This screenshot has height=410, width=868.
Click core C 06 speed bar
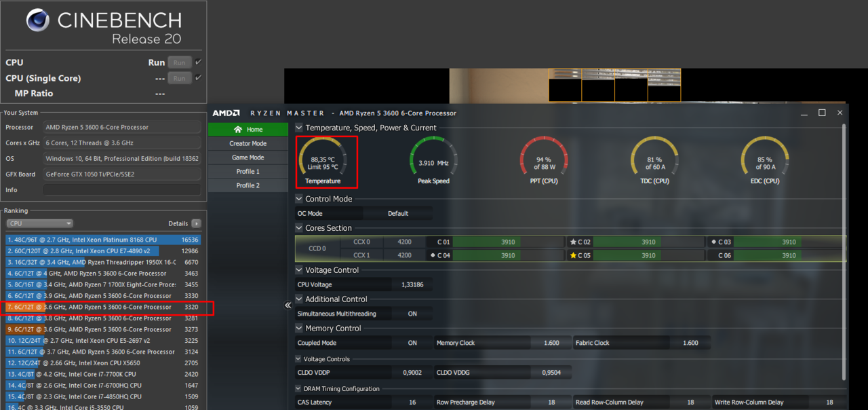[789, 255]
